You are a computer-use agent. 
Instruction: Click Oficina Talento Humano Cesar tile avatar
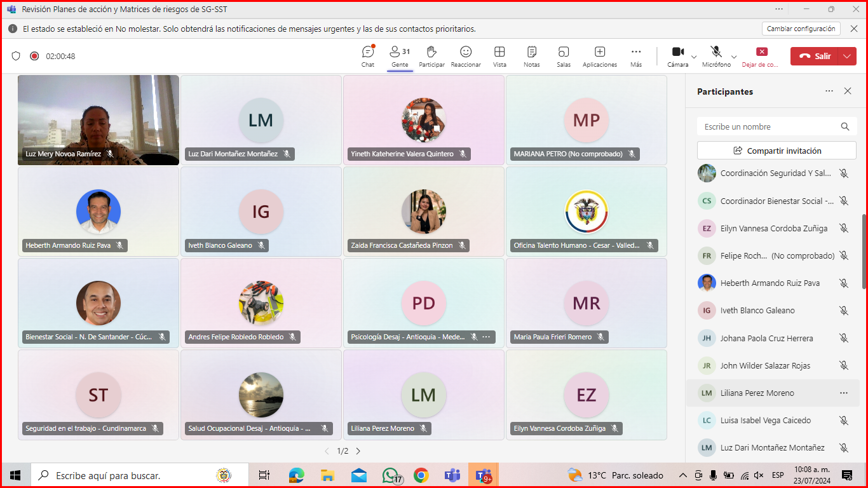coord(587,212)
